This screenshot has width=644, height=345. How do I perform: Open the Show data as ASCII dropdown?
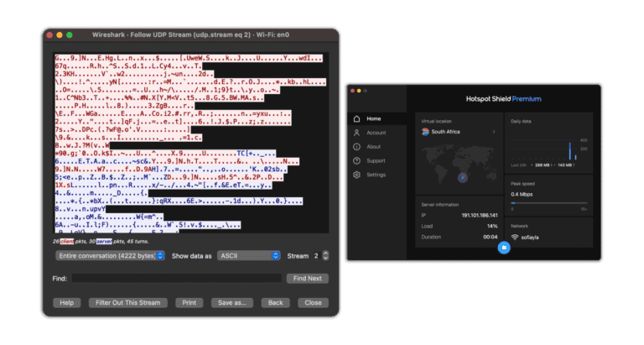point(248,256)
